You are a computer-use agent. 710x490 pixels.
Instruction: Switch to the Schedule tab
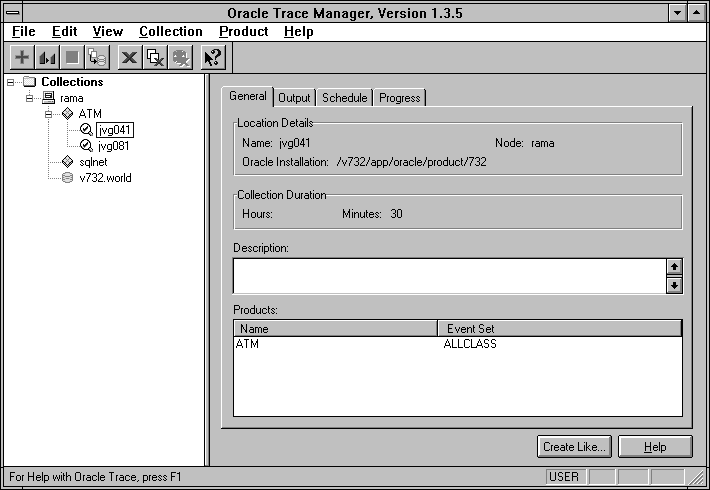point(345,98)
